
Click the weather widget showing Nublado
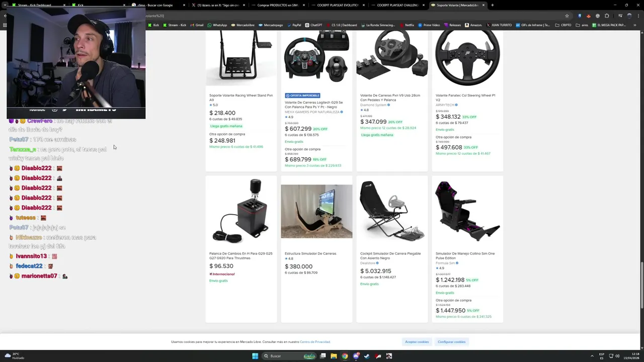pos(14,356)
